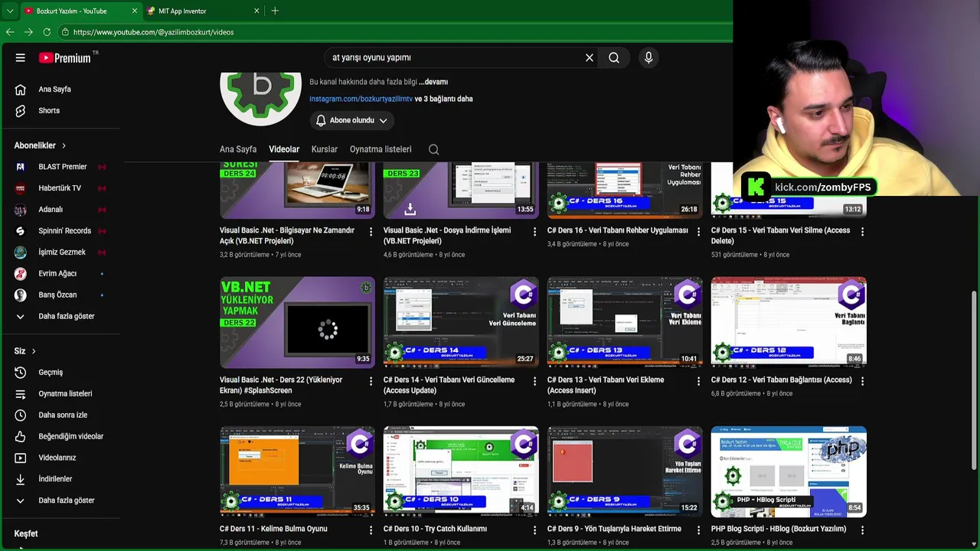This screenshot has height=551, width=980.
Task: Click the Keşfet section heading
Action: tap(26, 534)
